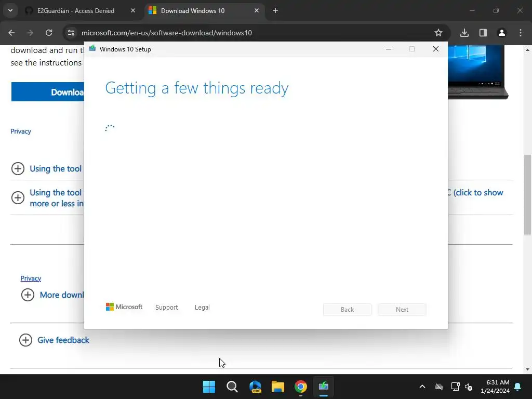The image size is (532, 399).
Task: Click the Windows 10 Setup taskbar icon
Action: 324,387
